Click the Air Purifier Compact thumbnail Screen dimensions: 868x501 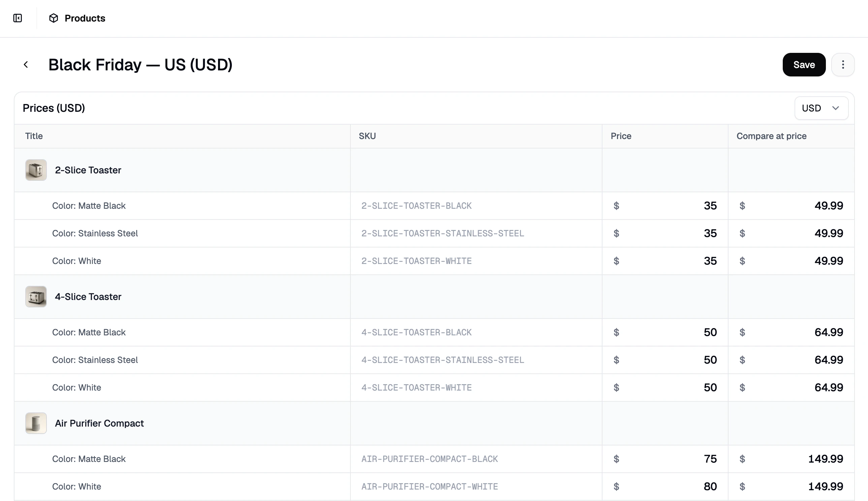click(36, 423)
